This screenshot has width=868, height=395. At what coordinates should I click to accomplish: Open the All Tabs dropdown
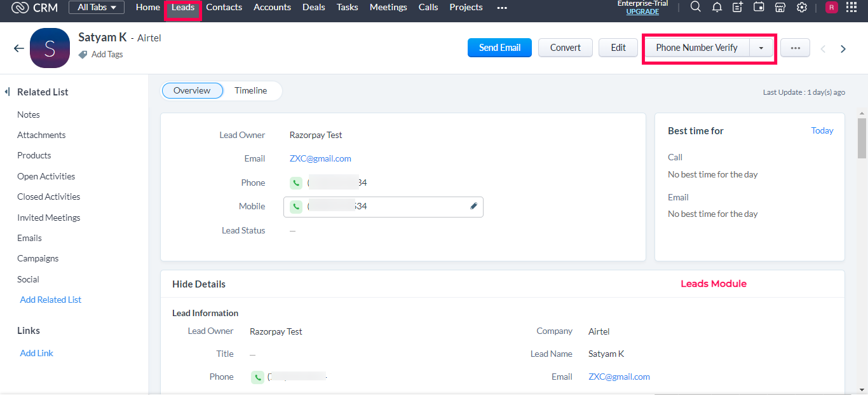click(97, 8)
